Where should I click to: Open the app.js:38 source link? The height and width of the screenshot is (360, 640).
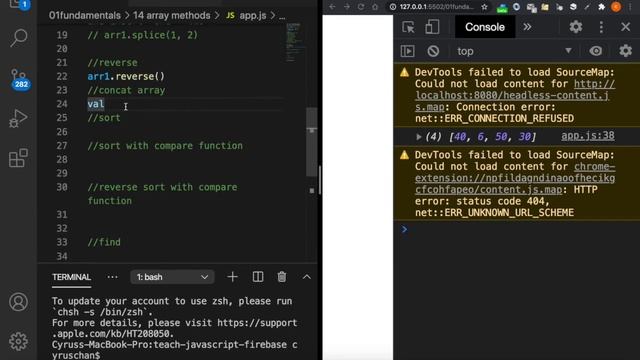(588, 136)
